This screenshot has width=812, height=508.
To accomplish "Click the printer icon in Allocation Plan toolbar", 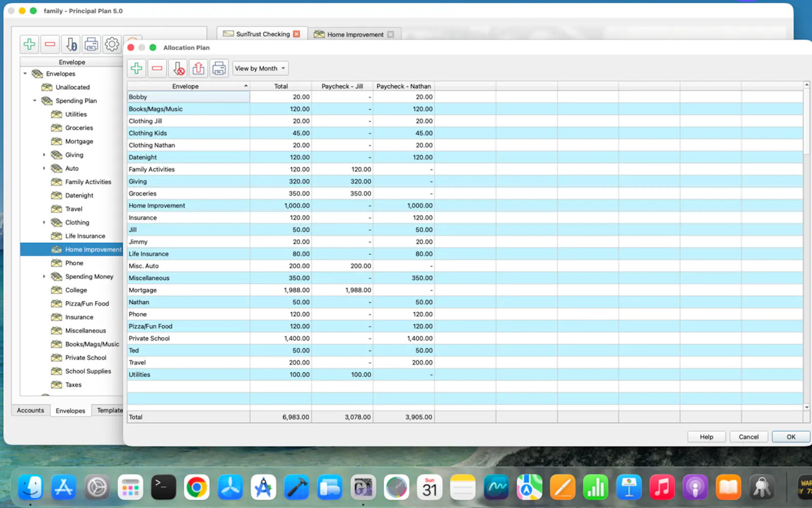I will tap(219, 69).
